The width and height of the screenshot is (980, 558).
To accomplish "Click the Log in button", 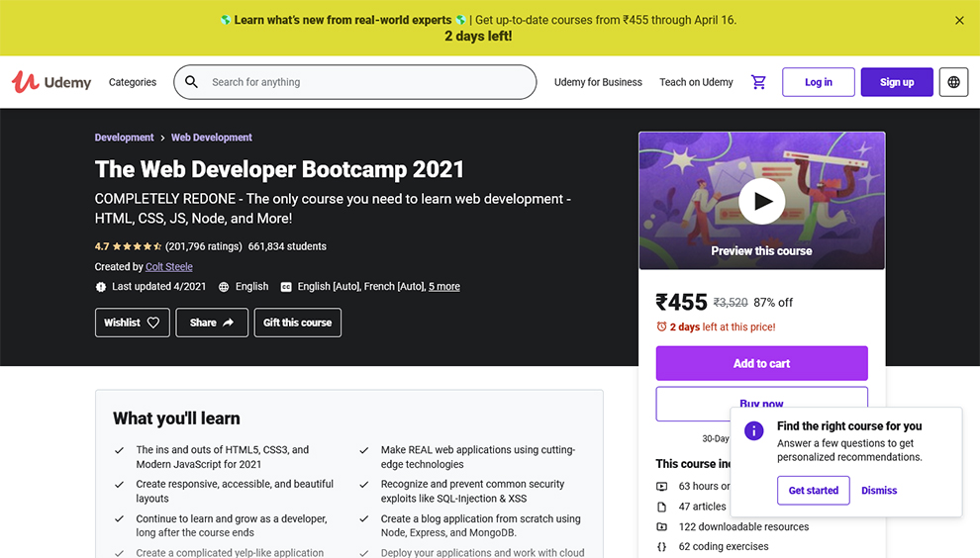I will point(818,82).
